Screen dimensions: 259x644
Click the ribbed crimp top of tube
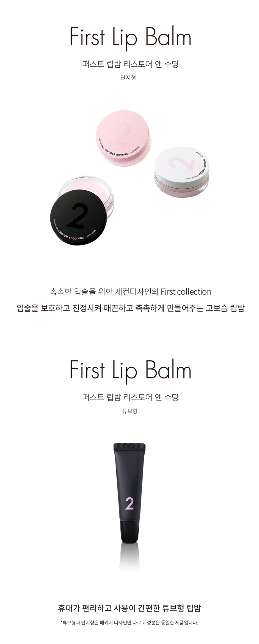[x=129, y=446]
